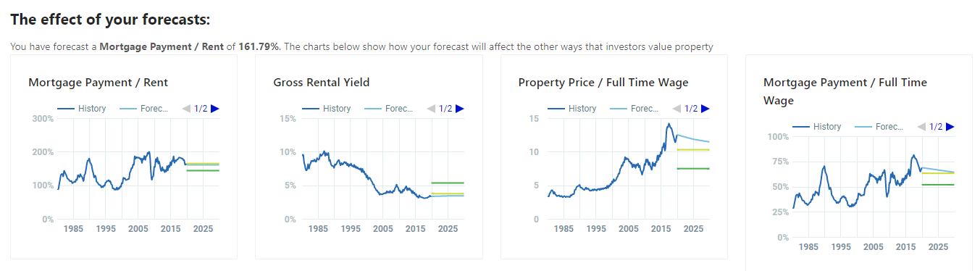The height and width of the screenshot is (271, 980).
Task: Show next legend page in Mortgage Payment / Full Time Wage chart
Action: (x=950, y=127)
